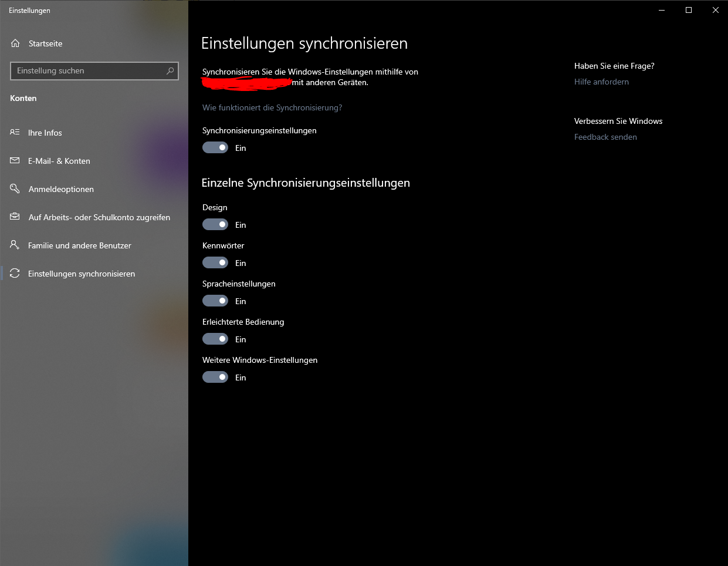The width and height of the screenshot is (728, 566).
Task: Open 'Wie funktioniert die Synchronisierung?' link
Action: click(272, 107)
